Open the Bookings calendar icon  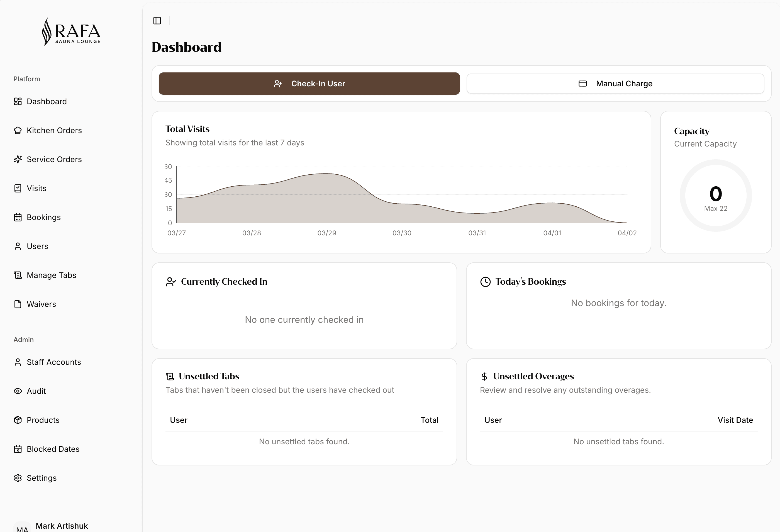point(18,217)
